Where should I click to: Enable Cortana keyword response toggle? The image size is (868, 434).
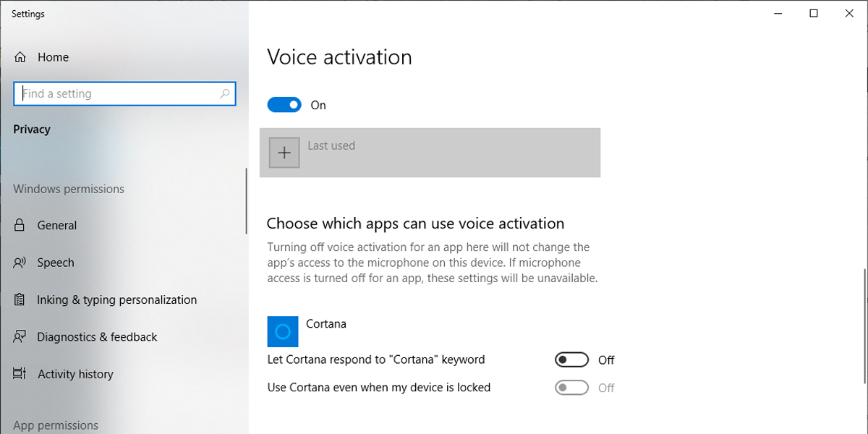click(571, 360)
